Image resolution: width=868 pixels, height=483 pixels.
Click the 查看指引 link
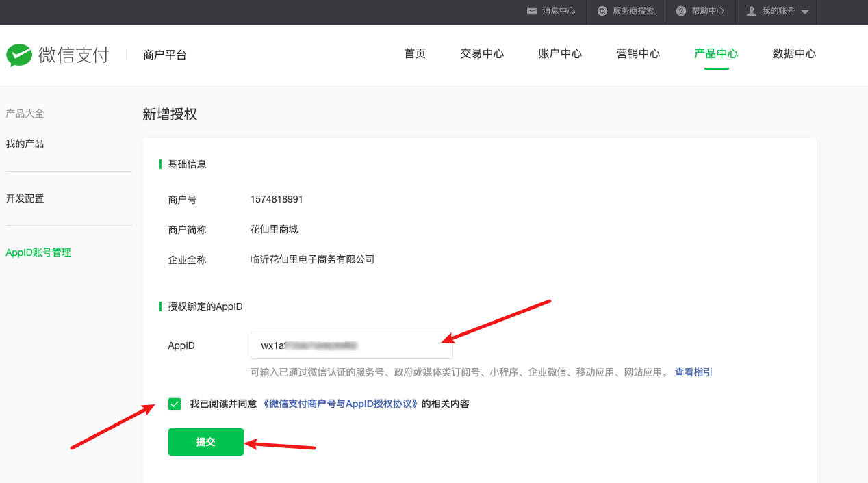[693, 372]
